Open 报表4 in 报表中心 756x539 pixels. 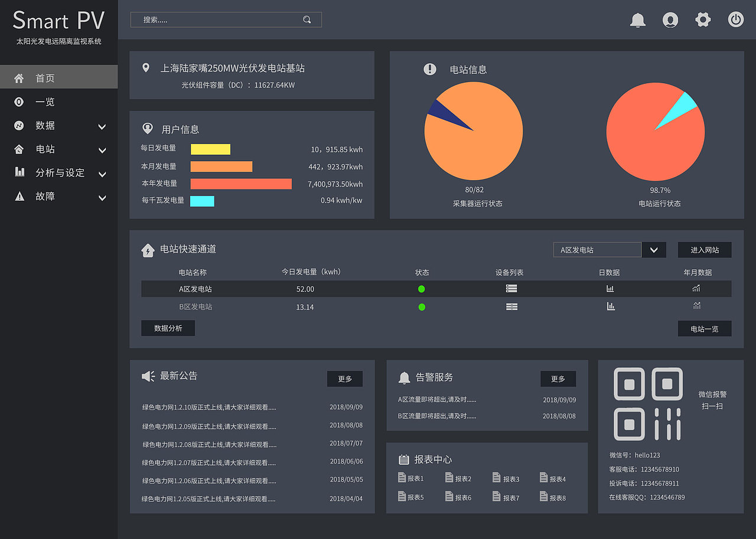[553, 479]
